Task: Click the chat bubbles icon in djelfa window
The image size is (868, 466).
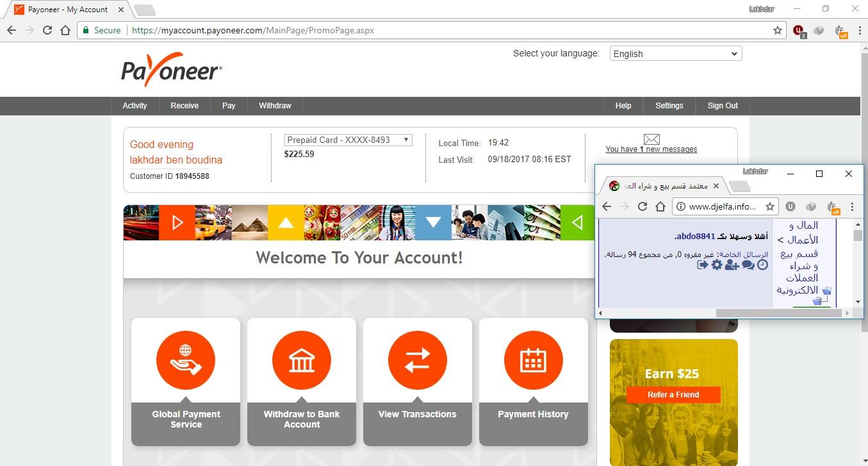Action: 748,265
